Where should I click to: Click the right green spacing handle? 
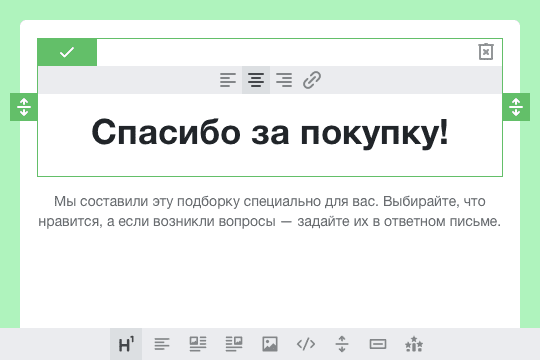point(516,107)
